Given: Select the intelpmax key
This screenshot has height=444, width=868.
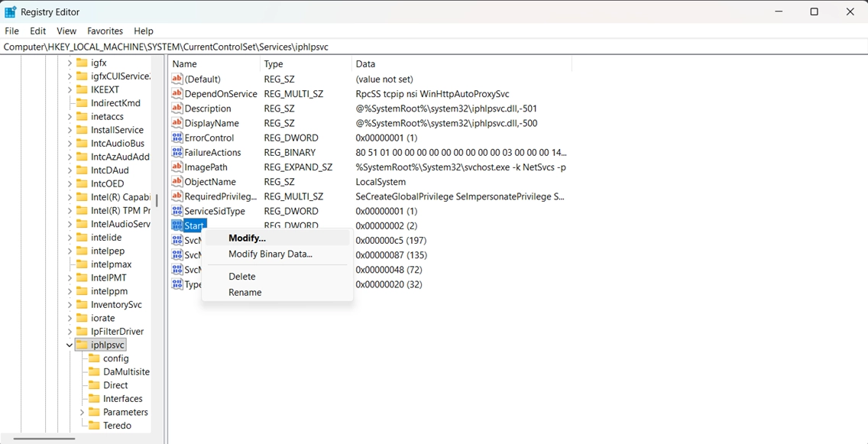Looking at the screenshot, I should click(111, 264).
